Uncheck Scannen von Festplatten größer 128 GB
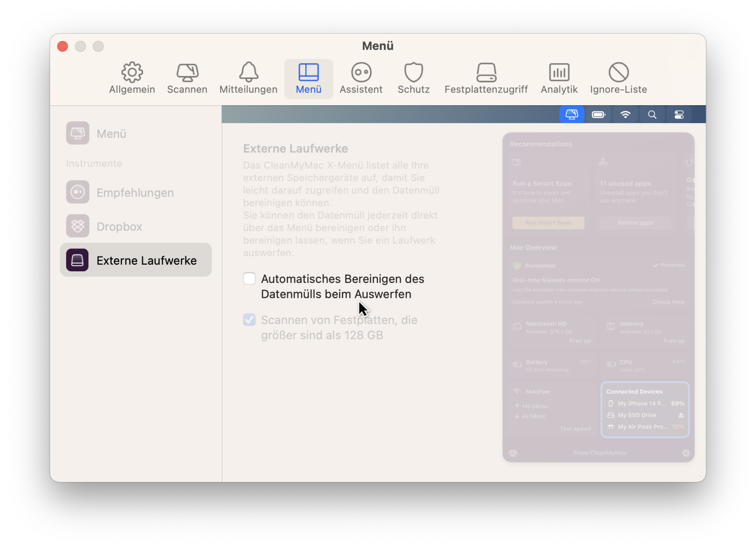Screen dimensions: 756x548 click(x=249, y=320)
